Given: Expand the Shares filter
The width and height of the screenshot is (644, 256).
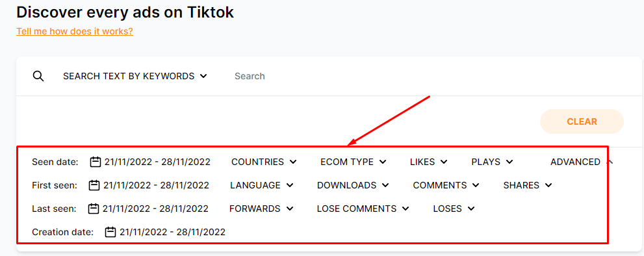Looking at the screenshot, I should pos(528,185).
